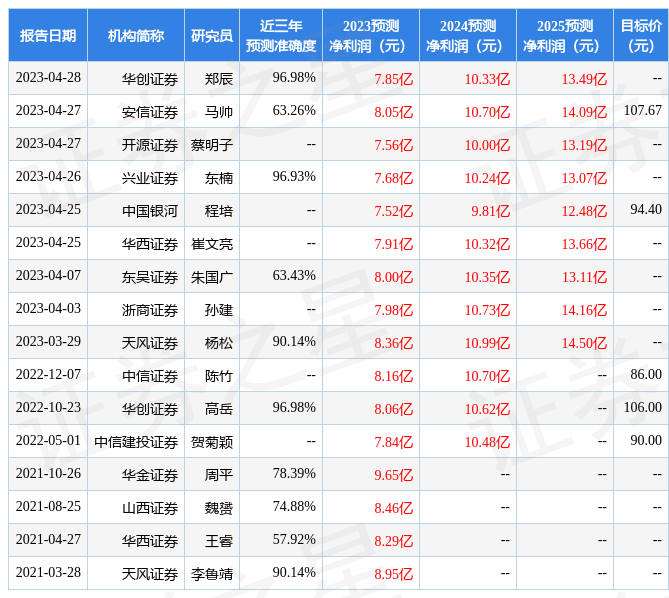
Task: Click institution 兴业证券
Action: click(x=150, y=178)
